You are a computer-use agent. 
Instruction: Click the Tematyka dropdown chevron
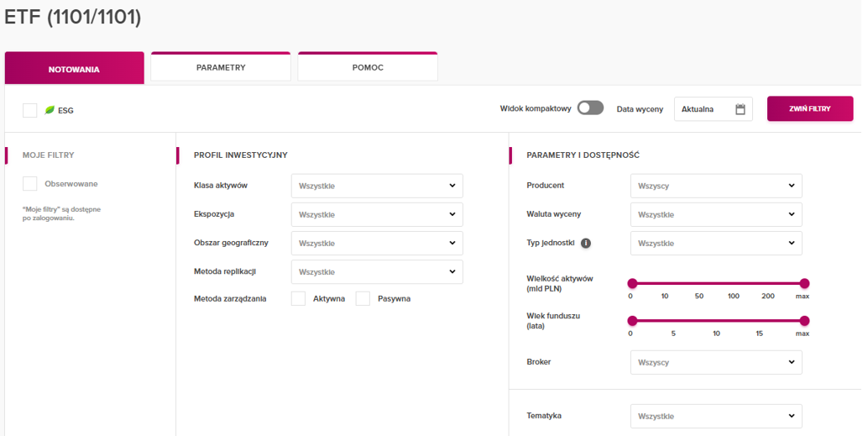click(x=792, y=416)
